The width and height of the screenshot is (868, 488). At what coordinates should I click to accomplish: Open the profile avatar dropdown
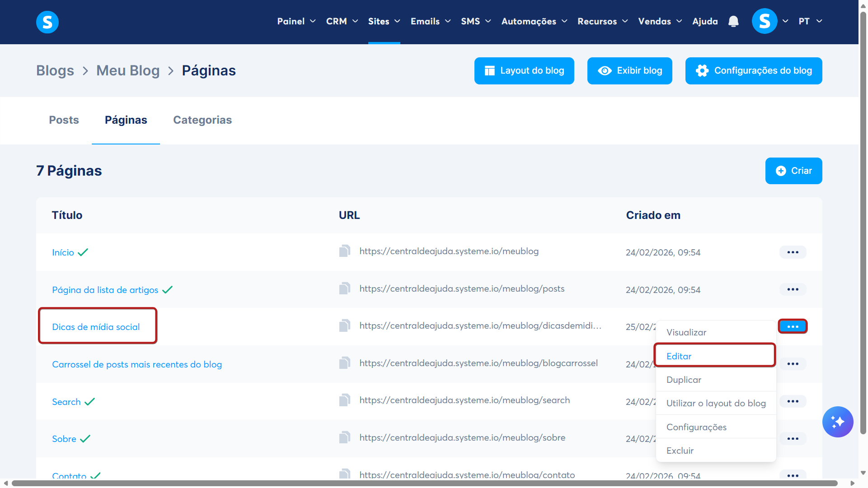pos(769,21)
